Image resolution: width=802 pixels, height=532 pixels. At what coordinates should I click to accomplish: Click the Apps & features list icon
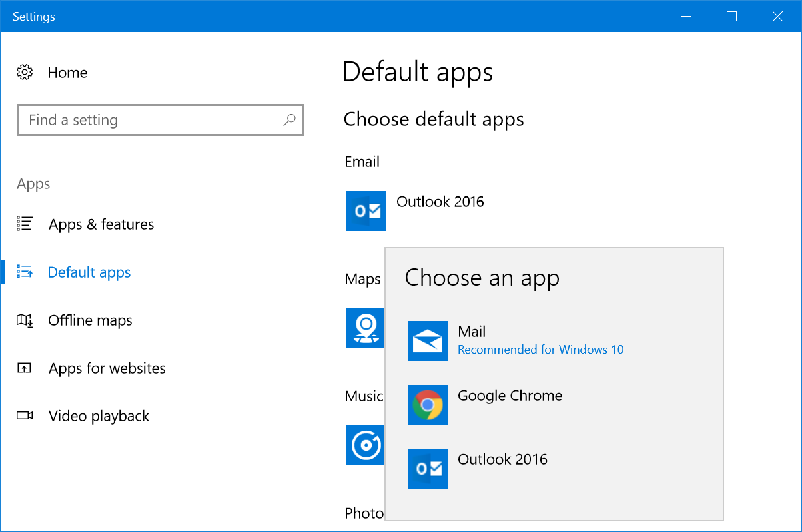click(25, 224)
